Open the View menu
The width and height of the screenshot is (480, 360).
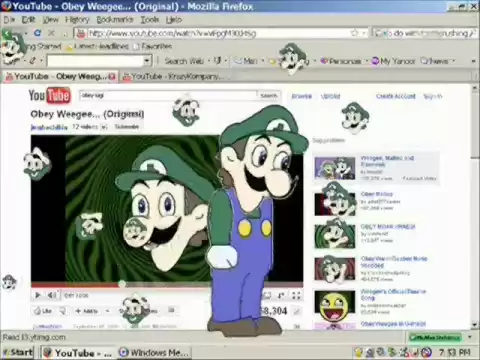coord(51,20)
